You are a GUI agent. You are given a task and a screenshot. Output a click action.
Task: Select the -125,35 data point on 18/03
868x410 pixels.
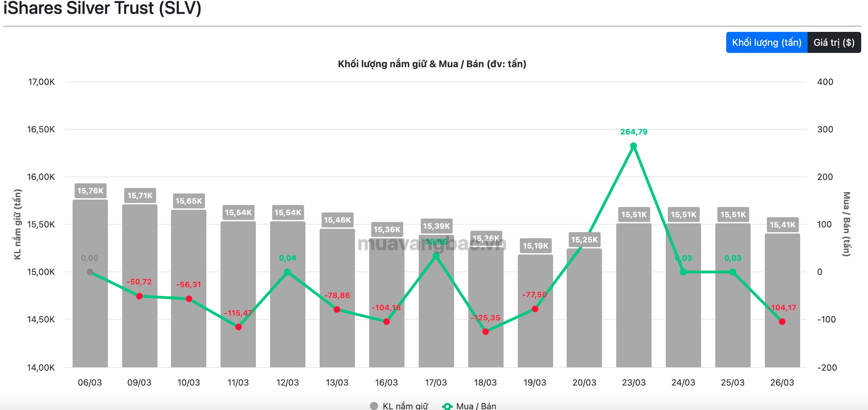486,332
